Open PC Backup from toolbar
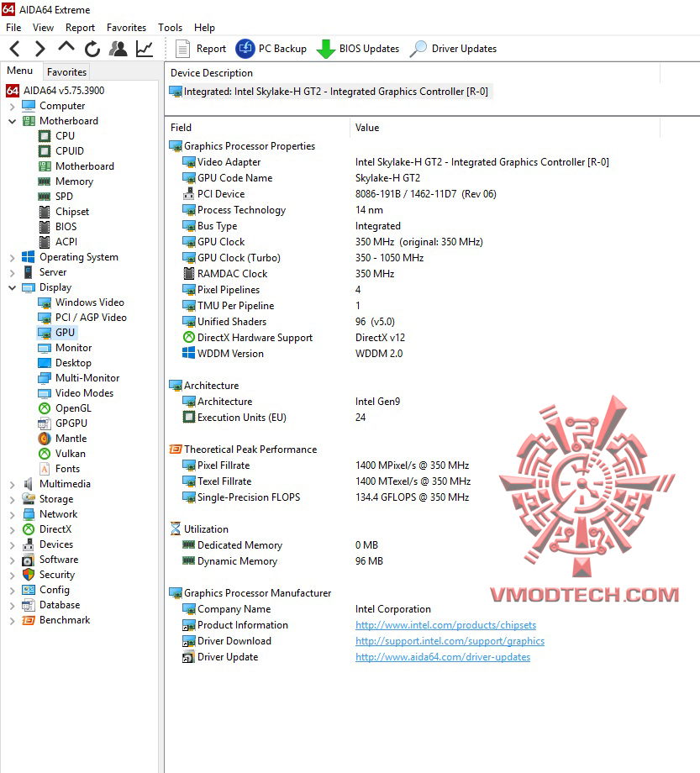The image size is (700, 773). click(x=271, y=49)
